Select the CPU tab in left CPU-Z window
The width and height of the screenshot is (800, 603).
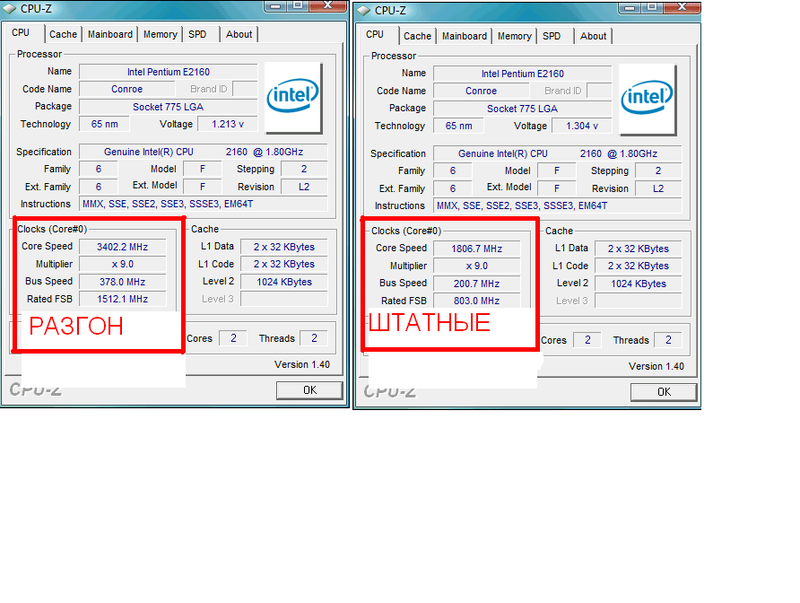(x=21, y=33)
